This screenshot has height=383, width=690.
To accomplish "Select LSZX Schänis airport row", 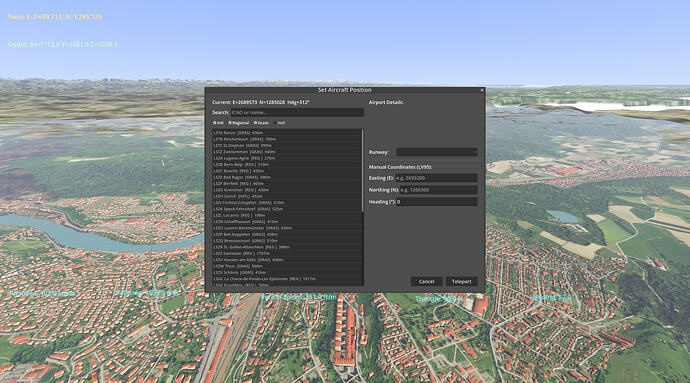I will coord(287,273).
